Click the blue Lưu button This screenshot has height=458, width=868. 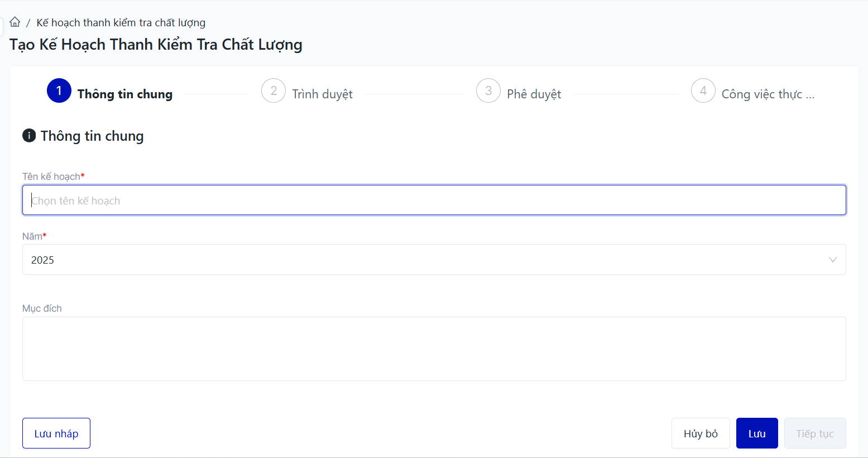click(756, 433)
